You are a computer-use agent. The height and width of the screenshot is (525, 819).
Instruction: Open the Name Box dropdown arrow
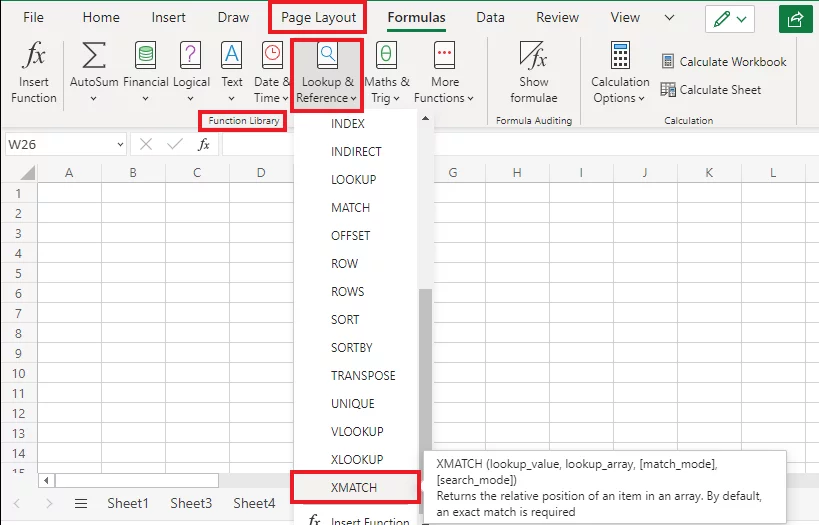coord(120,145)
